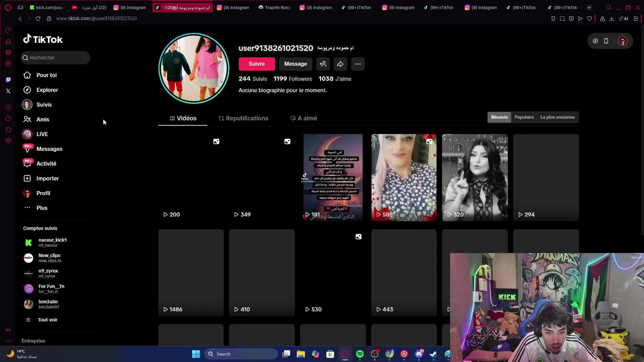This screenshot has width=644, height=362.
Task: Switch to the Traplife Roleplay browser tab
Action: pos(275,8)
